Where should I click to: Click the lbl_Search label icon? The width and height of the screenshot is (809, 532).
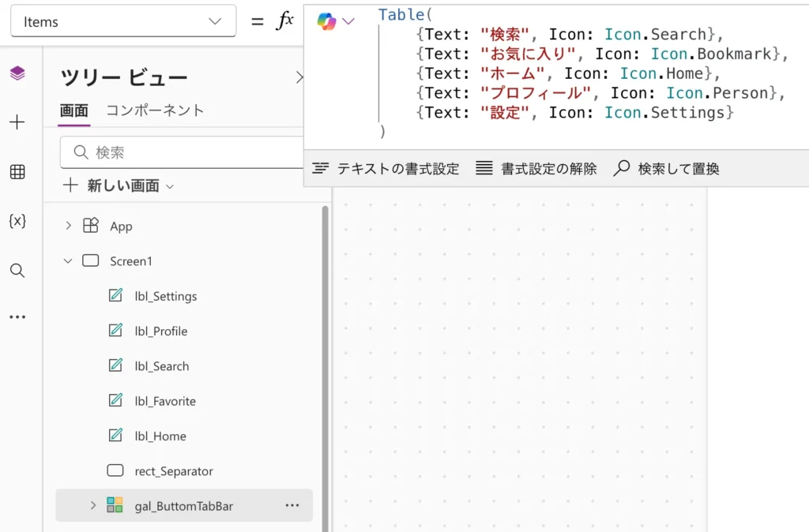[x=115, y=365]
